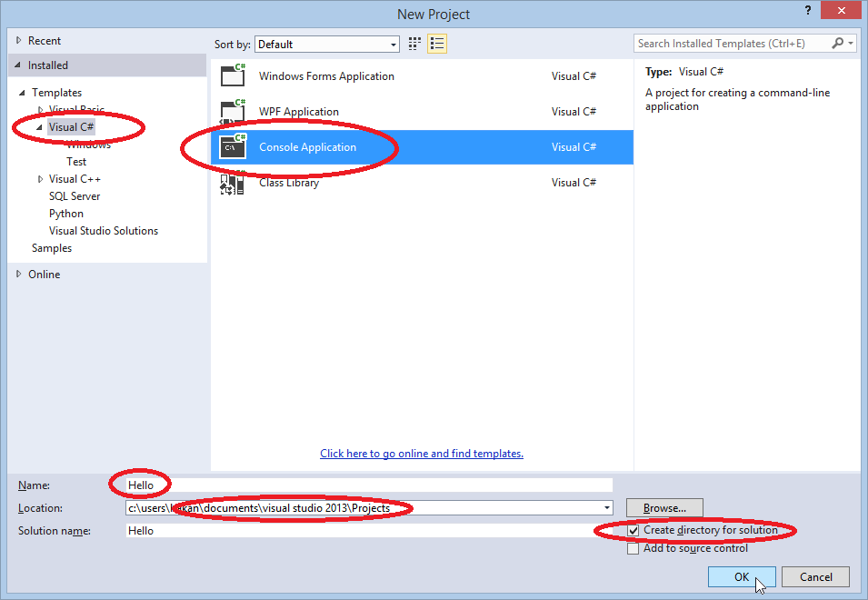Click OK to create the project

tap(742, 576)
